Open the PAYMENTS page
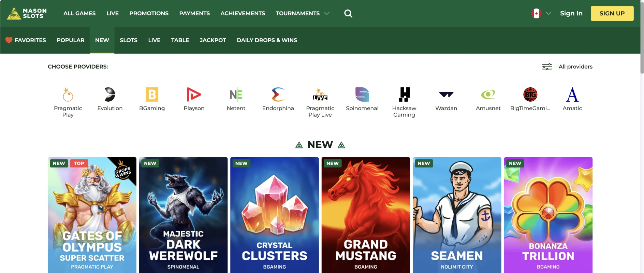 [x=194, y=13]
